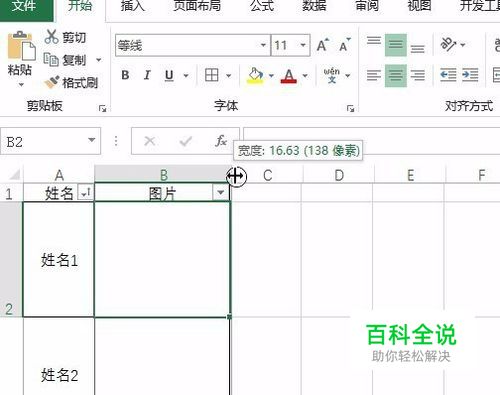Open the 姓名 column filter button

[86, 192]
